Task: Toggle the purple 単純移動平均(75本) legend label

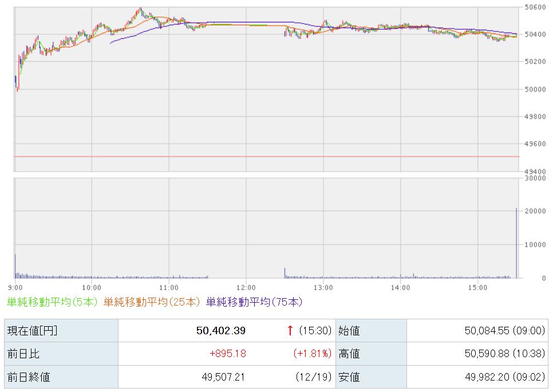Action: coord(254,302)
